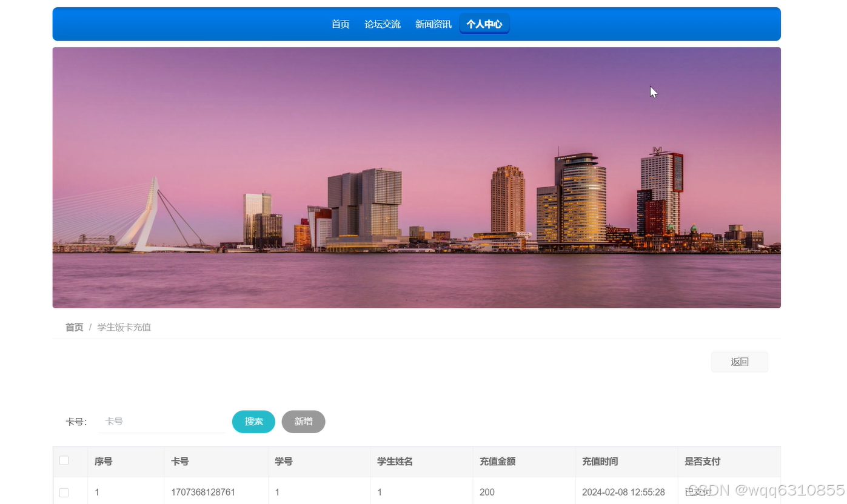Toggle the select-all checkbox in table header
847x504 pixels.
click(64, 460)
